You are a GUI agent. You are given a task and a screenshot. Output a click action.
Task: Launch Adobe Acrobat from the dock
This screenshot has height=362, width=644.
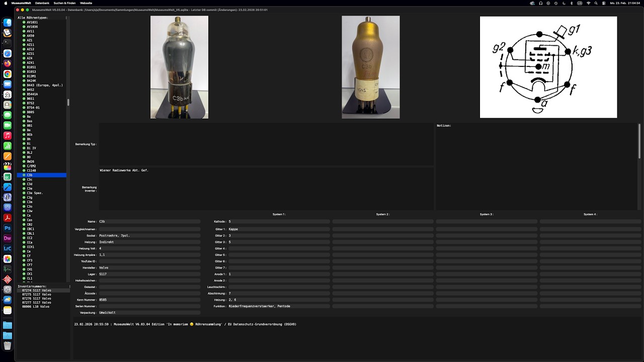point(8,218)
